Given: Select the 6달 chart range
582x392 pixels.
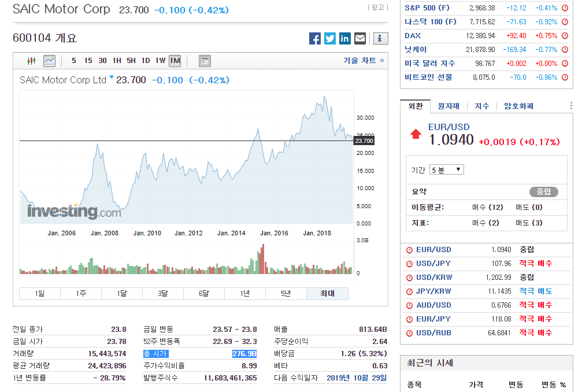Looking at the screenshot, I should [x=204, y=294].
